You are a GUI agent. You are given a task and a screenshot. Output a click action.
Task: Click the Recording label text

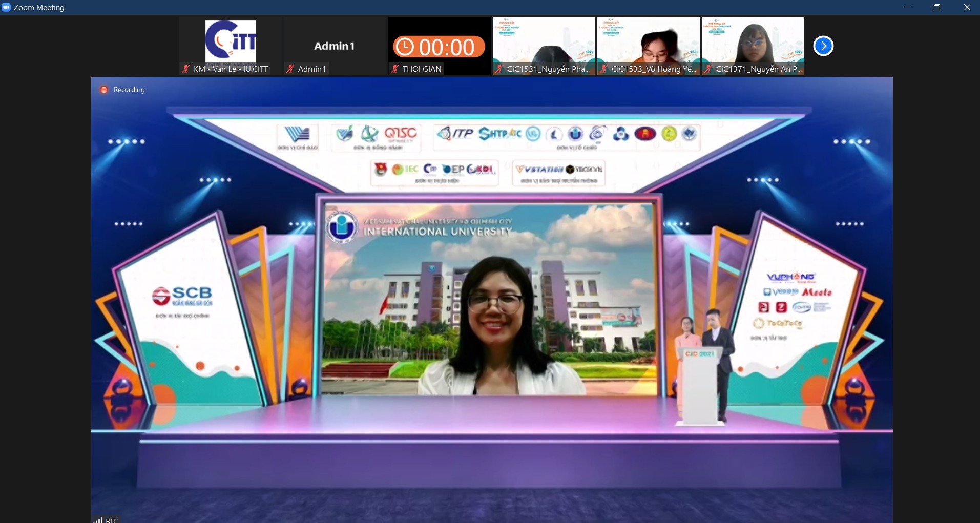pos(129,90)
